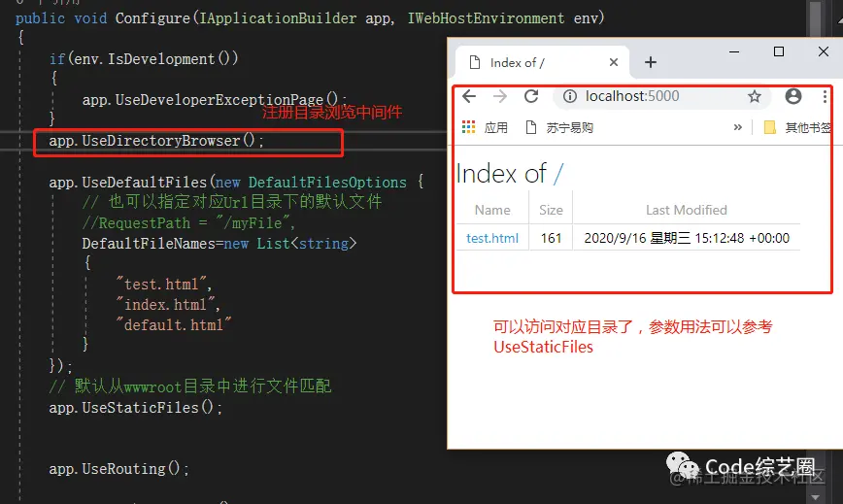The image size is (843, 504).
Task: Click the app.UseDirectoryBrowser() code line
Action: click(x=156, y=141)
